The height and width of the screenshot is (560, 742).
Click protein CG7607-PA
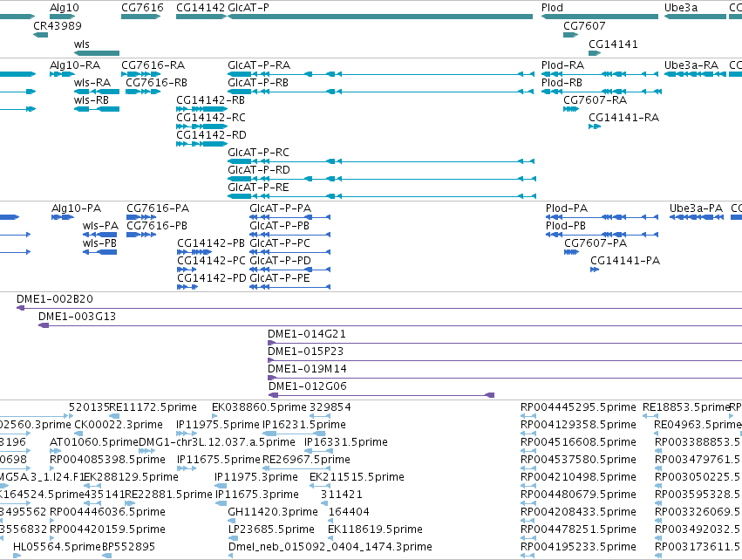[596, 243]
